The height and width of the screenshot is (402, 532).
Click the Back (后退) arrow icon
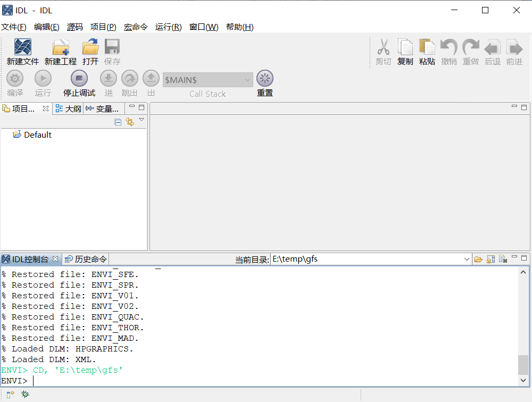click(x=492, y=47)
